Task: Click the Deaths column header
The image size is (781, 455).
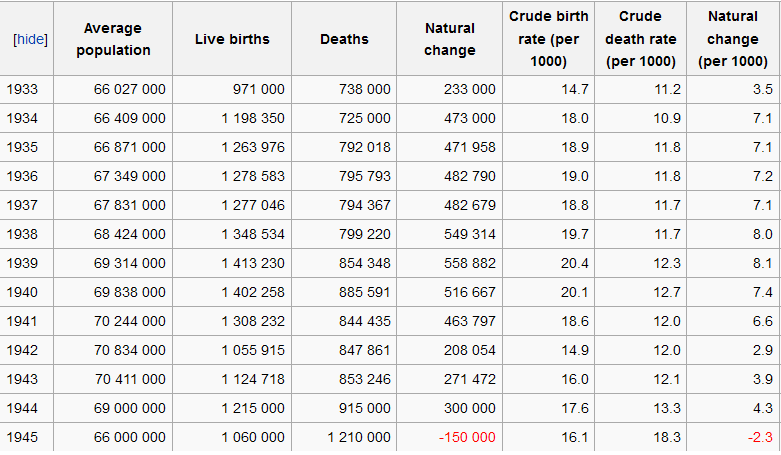Action: 344,39
